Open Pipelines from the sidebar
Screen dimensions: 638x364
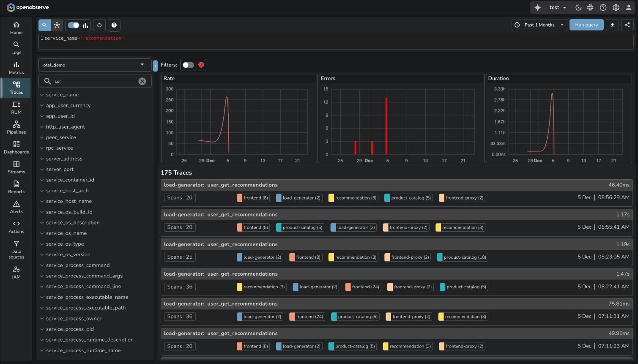click(16, 127)
